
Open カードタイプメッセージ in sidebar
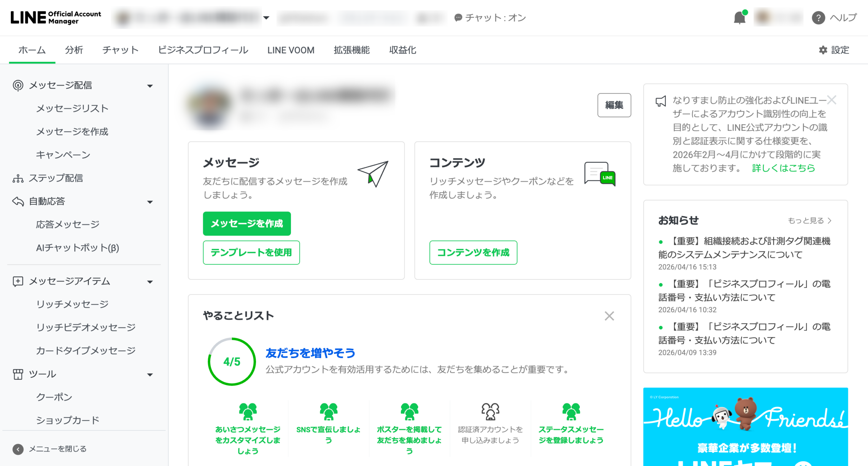pos(86,351)
